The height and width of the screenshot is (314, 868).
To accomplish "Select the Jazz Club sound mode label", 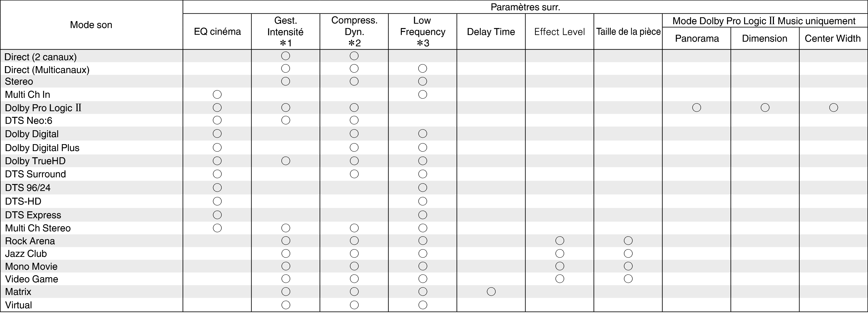I will 26,254.
